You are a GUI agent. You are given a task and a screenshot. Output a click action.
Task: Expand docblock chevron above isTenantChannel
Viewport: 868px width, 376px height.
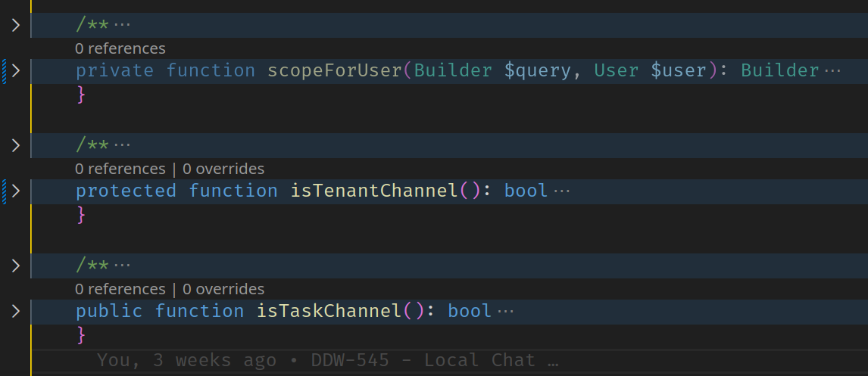[x=16, y=146]
